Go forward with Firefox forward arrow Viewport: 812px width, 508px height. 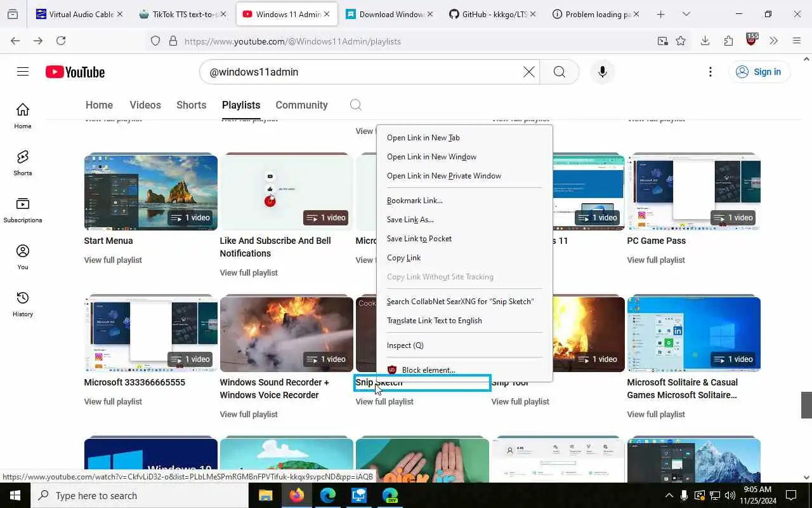coord(38,41)
